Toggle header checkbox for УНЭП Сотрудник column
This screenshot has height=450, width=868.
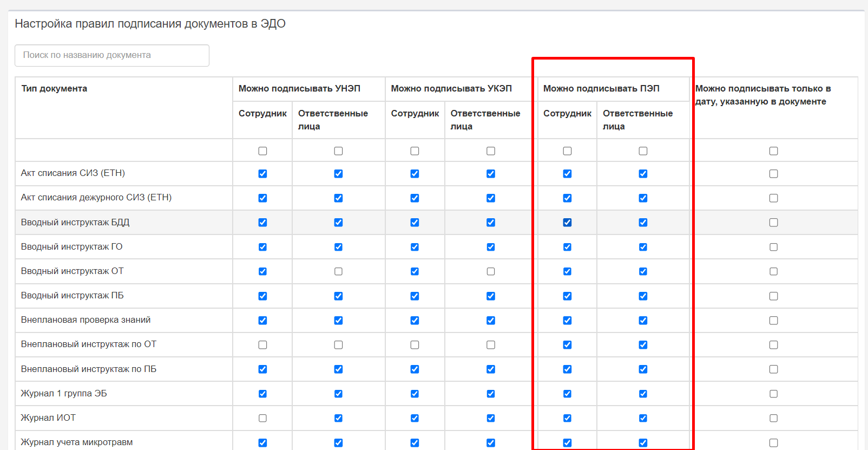coord(262,151)
